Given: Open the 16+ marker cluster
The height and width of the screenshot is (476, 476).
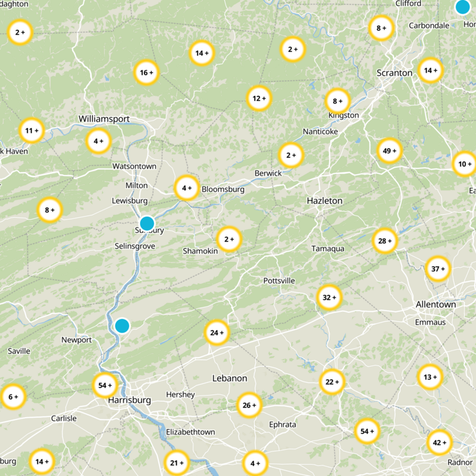Looking at the screenshot, I should click(146, 73).
